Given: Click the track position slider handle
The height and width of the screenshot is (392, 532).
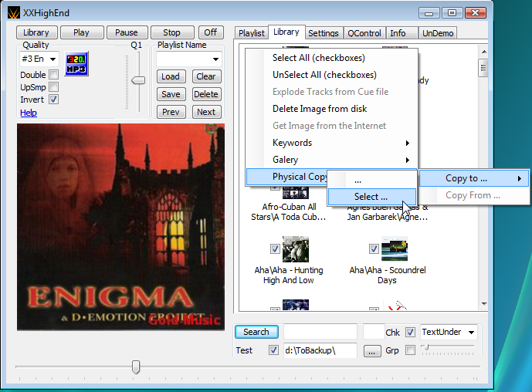Looking at the screenshot, I should click(136, 367).
